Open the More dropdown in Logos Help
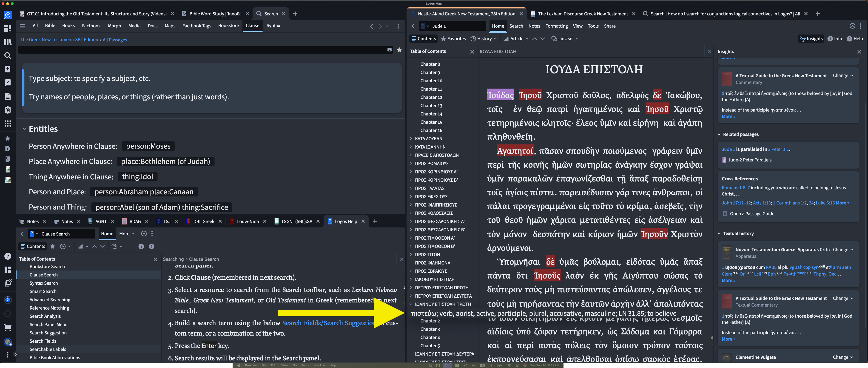The image size is (868, 368). tap(127, 234)
